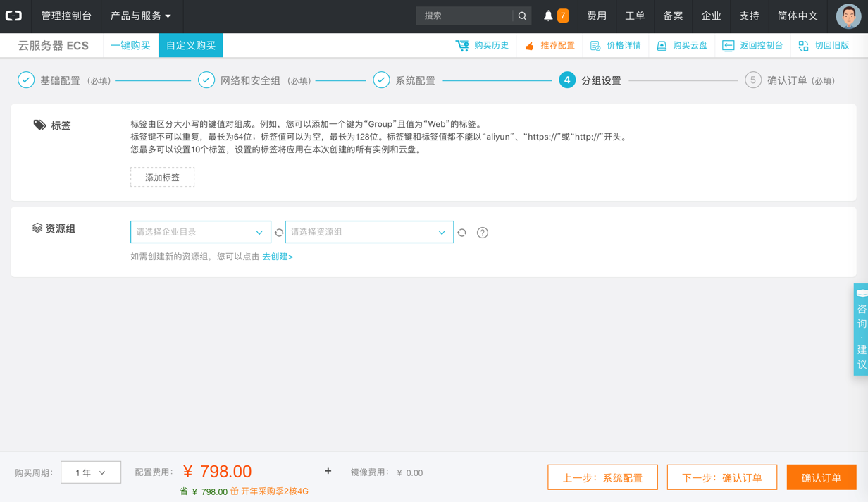Viewport: 868px width, 502px height.
Task: Click the 资源组 layers icon
Action: tap(37, 228)
